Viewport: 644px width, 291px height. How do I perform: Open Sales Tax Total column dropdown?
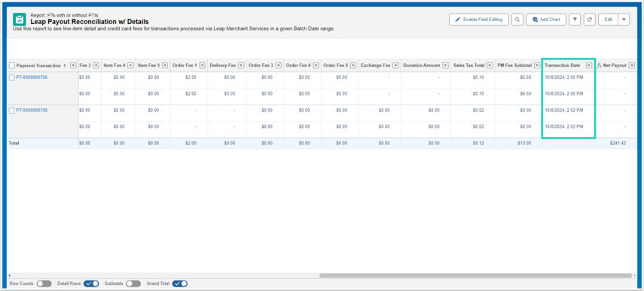click(x=490, y=65)
